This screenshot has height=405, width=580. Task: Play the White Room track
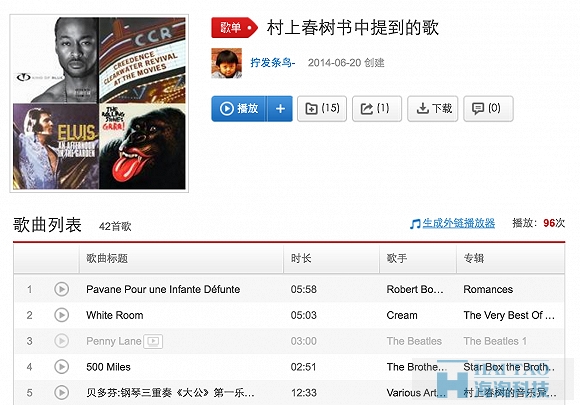61,315
